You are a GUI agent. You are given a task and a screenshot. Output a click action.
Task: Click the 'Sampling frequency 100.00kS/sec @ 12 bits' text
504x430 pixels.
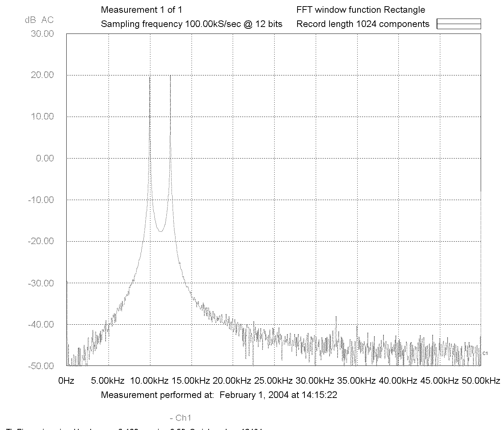[192, 24]
